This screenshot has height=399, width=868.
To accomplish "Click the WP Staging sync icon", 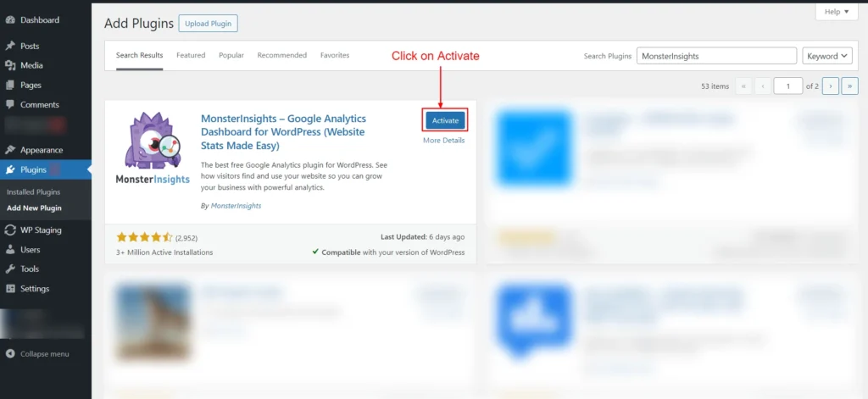I will point(10,230).
